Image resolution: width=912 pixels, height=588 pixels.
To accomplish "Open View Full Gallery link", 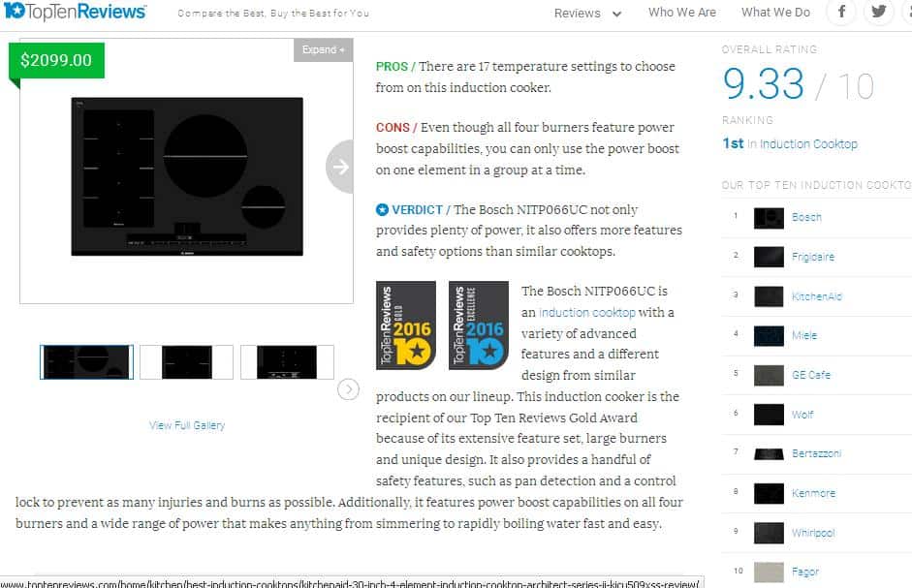I will (187, 425).
